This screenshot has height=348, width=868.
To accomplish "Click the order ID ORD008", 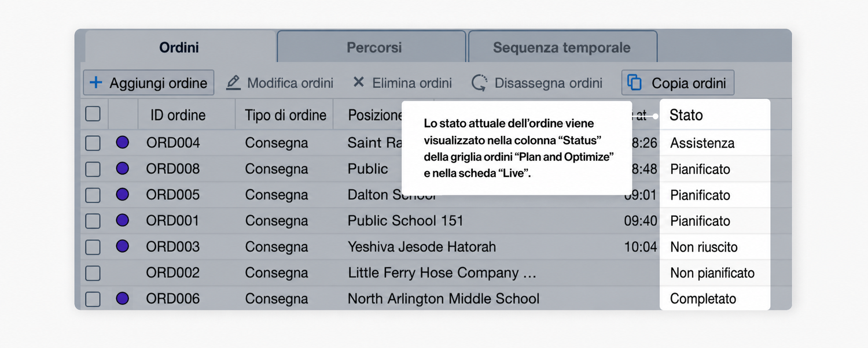I will pyautogui.click(x=173, y=169).
